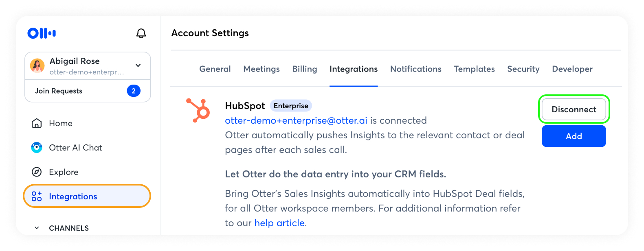Click the Explore compass icon
The image size is (644, 251).
[37, 172]
